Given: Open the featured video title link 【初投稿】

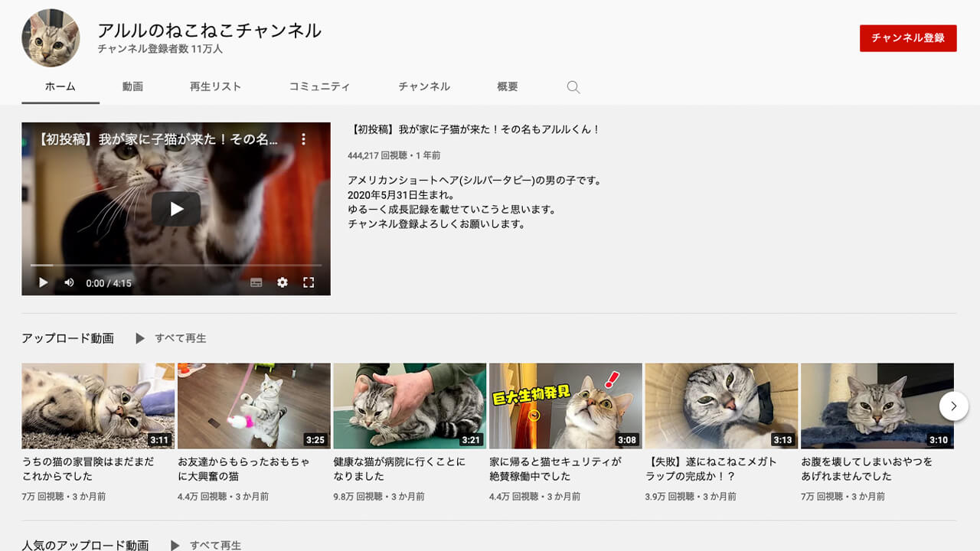Looking at the screenshot, I should [x=475, y=130].
